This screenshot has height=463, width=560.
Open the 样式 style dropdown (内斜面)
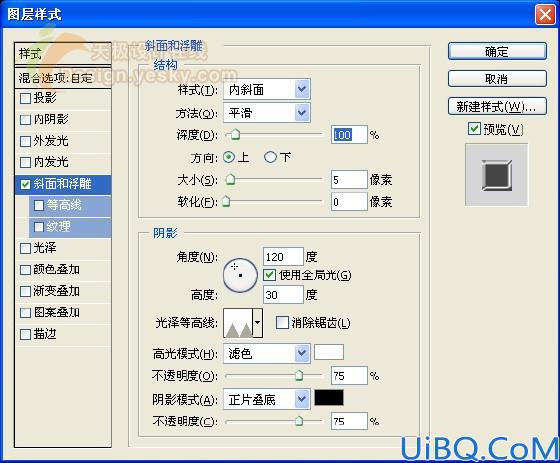(x=267, y=89)
